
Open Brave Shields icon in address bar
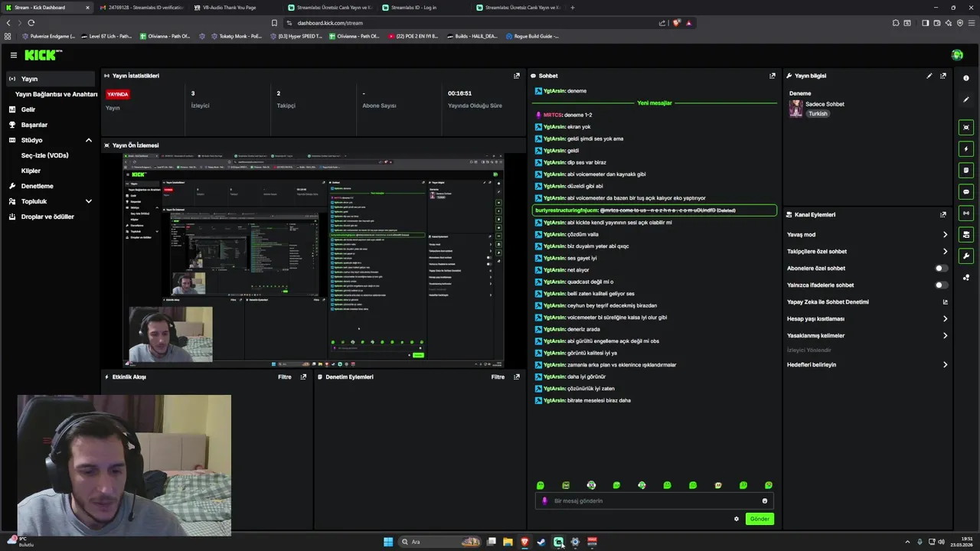coord(676,23)
